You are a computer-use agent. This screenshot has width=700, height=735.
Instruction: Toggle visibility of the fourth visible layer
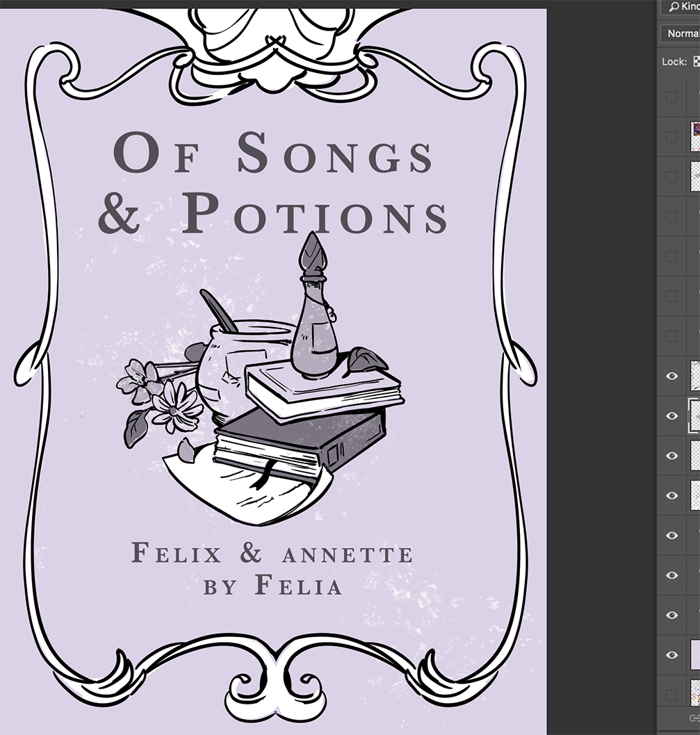tap(671, 495)
